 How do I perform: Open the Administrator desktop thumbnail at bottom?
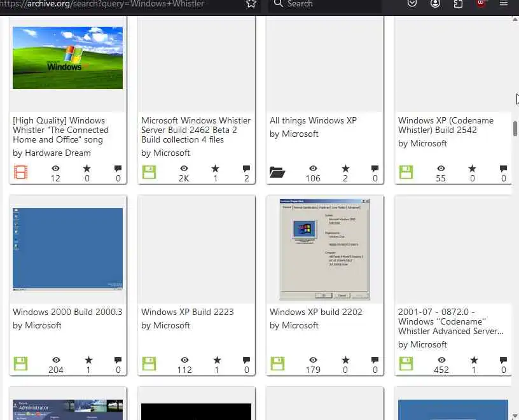click(x=67, y=410)
